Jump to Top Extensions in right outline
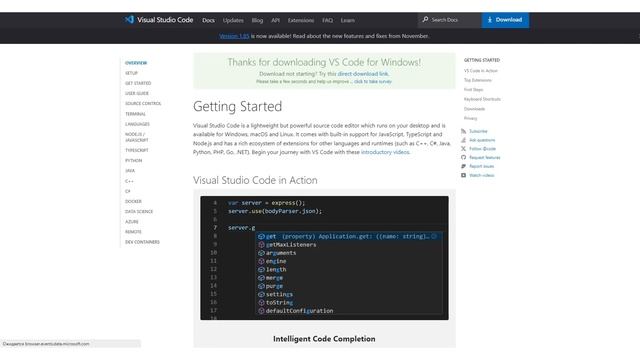 [x=478, y=80]
